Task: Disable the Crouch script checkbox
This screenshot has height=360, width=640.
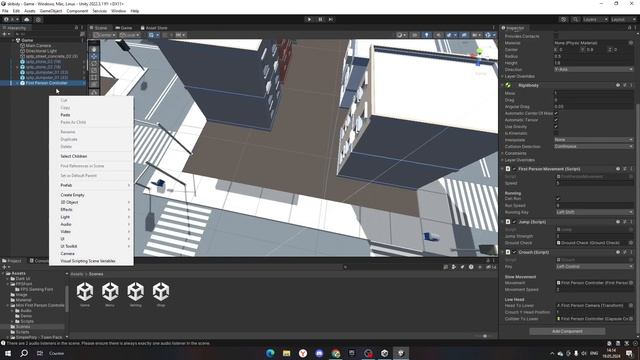Action: click(514, 252)
